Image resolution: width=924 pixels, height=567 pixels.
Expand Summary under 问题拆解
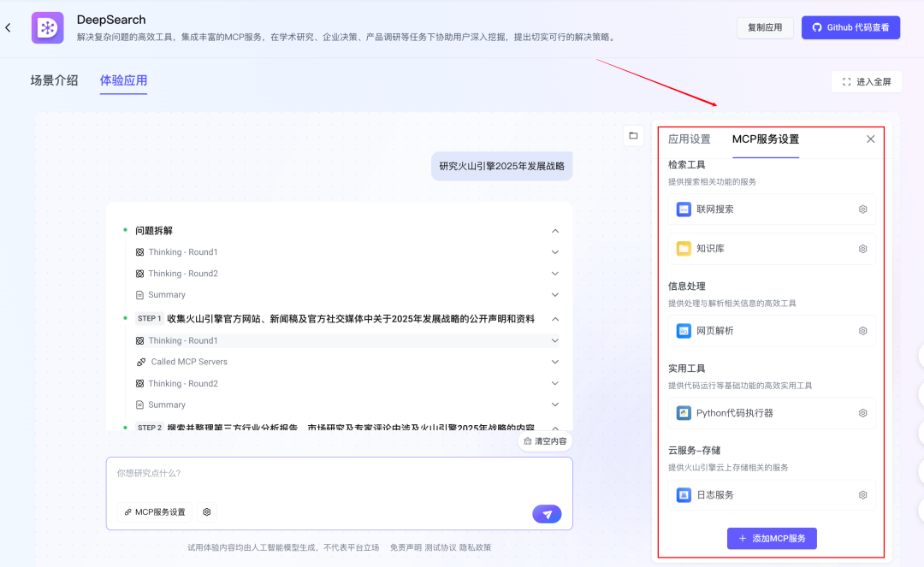point(555,295)
